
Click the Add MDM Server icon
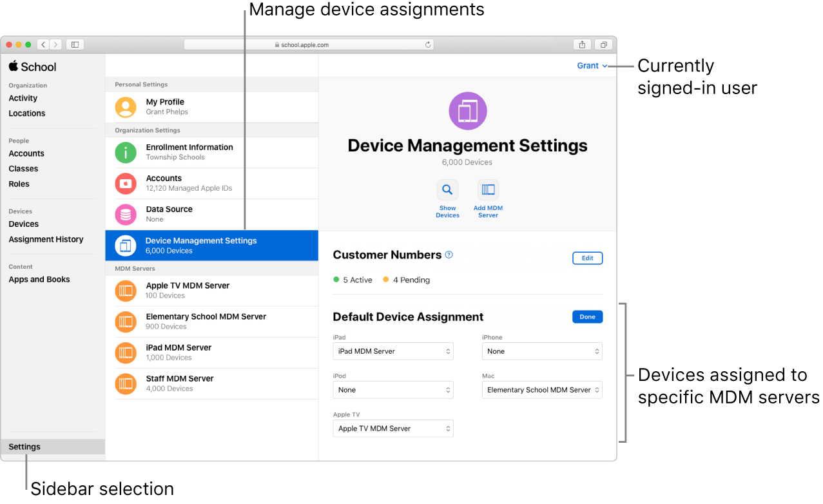(488, 190)
